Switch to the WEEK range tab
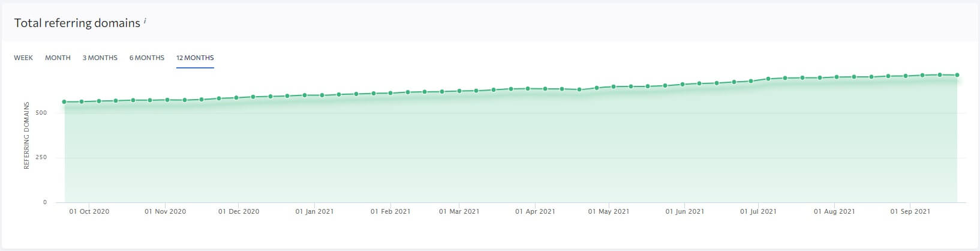The width and height of the screenshot is (980, 251). (23, 58)
